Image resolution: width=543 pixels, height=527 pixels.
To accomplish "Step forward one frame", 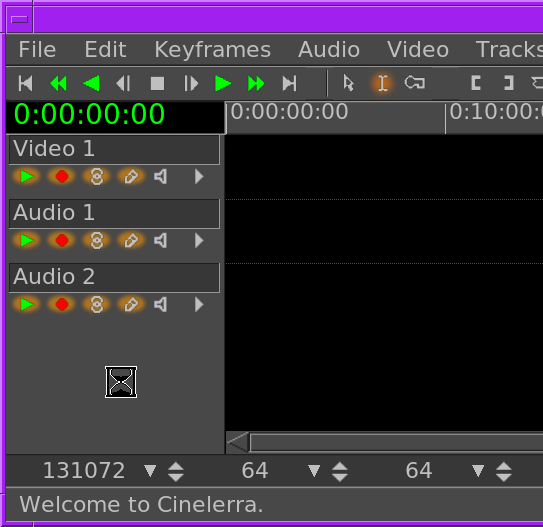I will click(191, 83).
